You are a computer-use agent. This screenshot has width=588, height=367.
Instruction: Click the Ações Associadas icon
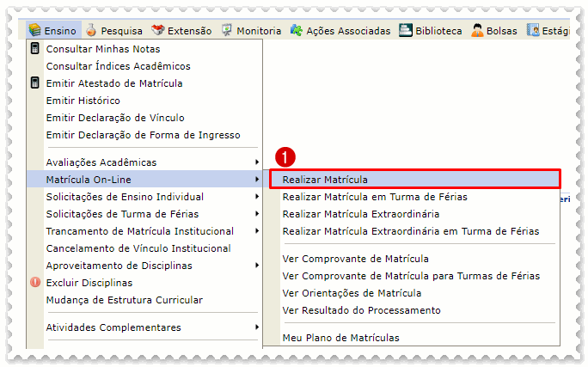(x=296, y=30)
